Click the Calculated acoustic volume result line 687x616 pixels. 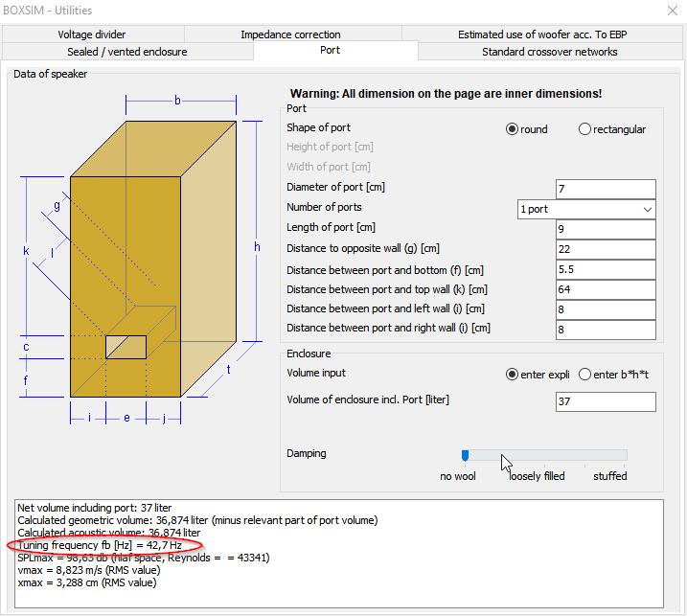pos(108,533)
